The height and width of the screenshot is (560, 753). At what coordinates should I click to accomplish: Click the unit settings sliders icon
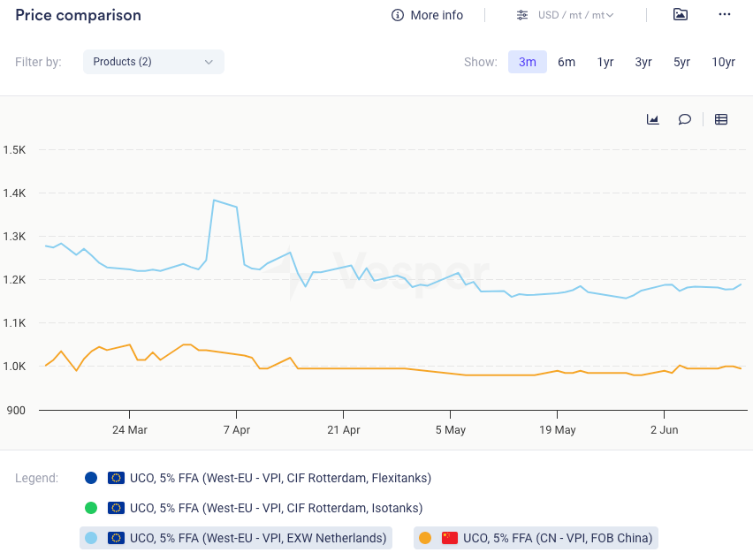coord(522,15)
